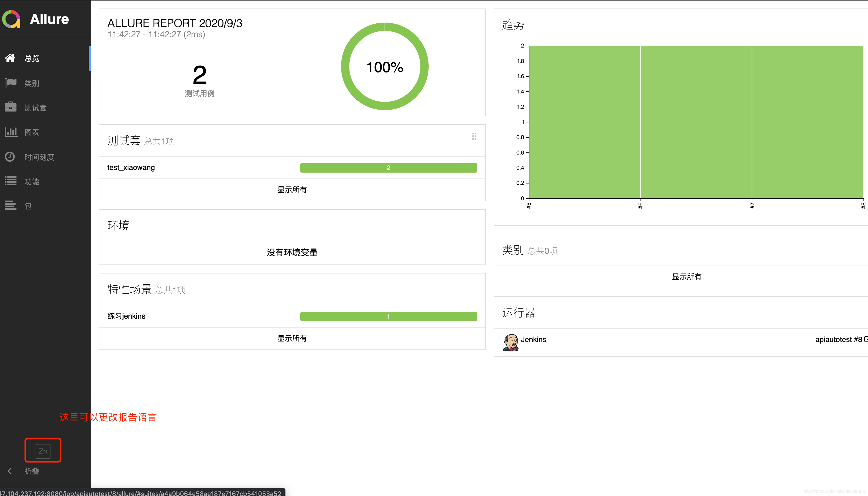Viewport: 868px width, 496px height.
Task: Click the list icon for 功能
Action: coord(11,181)
